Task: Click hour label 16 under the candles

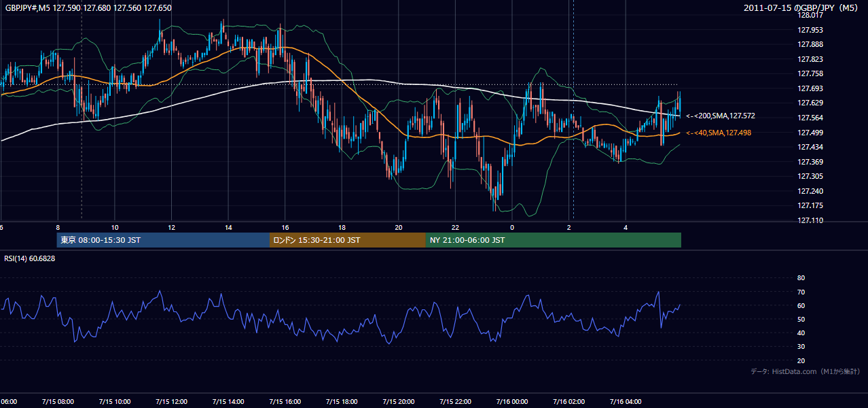Action: [285, 228]
